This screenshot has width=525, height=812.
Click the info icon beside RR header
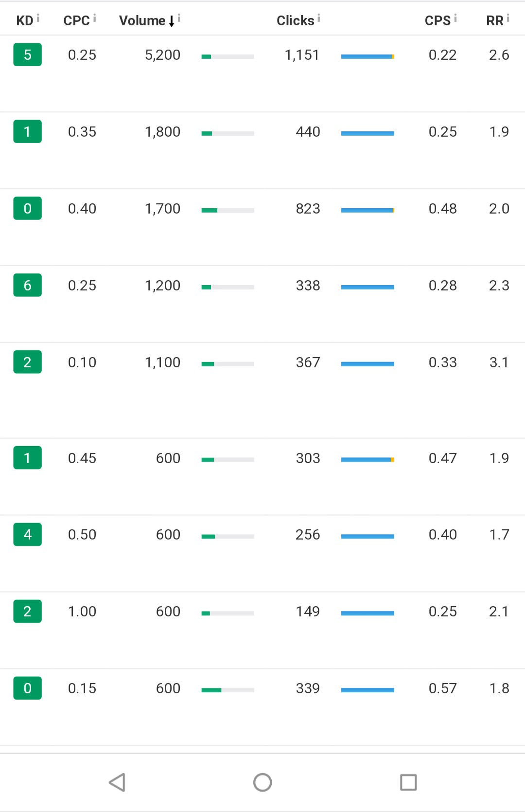507,18
